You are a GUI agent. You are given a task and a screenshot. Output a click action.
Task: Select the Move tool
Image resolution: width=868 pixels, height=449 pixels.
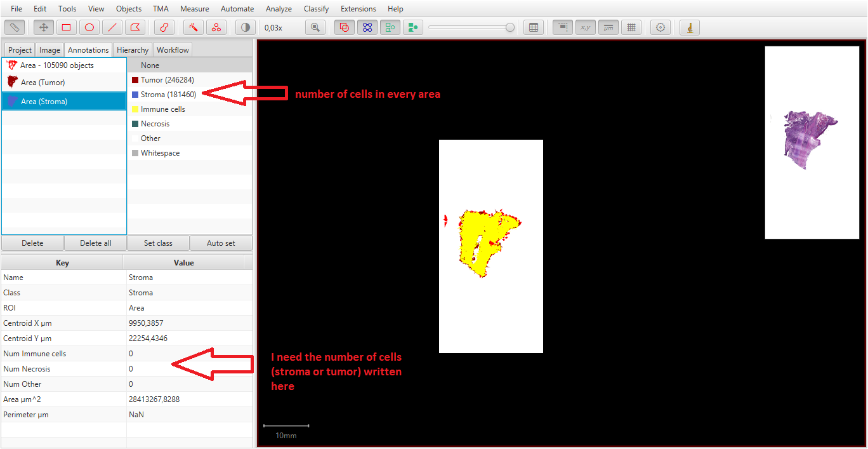[x=44, y=27]
